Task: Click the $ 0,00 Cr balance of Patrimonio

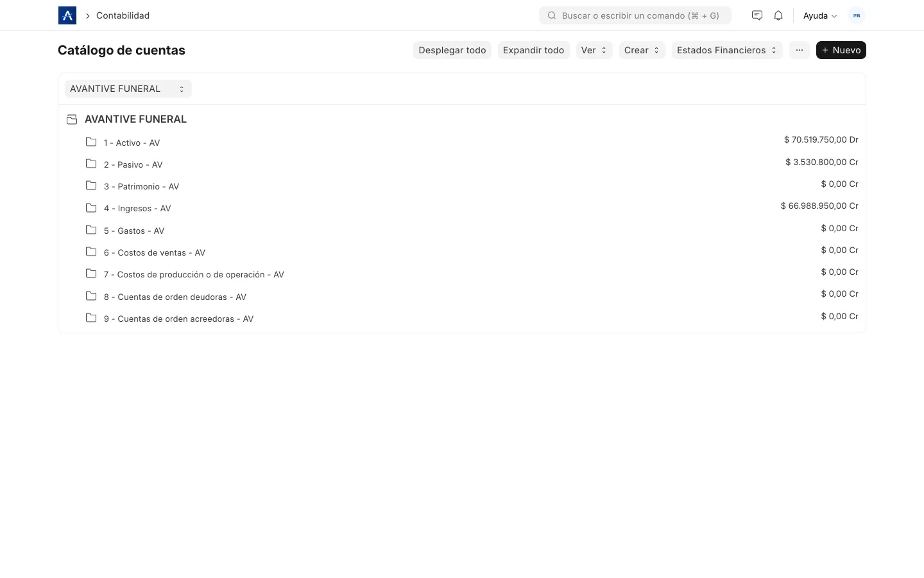Action: pos(839,184)
